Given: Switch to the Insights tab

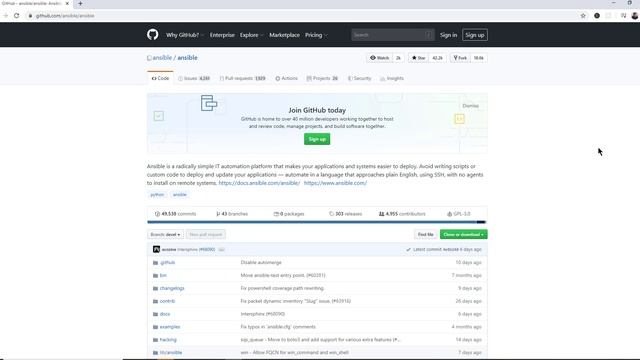Looking at the screenshot, I should [392, 78].
